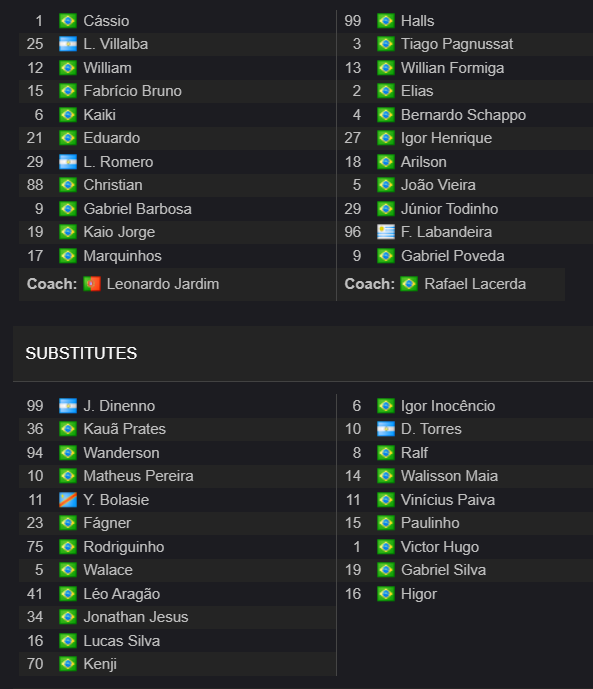This screenshot has width=593, height=689.
Task: Click the SUBSTITUTES section header
Action: 81,353
